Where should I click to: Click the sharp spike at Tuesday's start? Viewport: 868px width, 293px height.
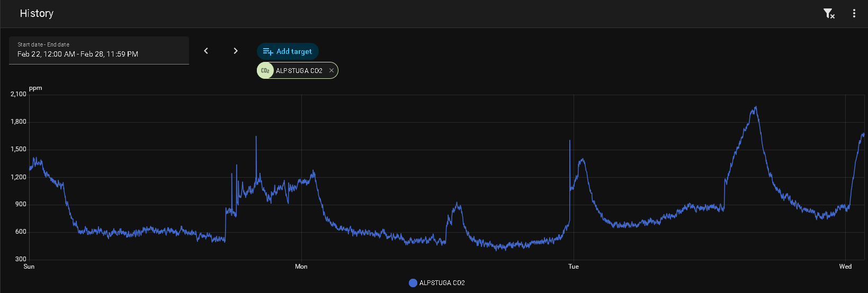pos(570,141)
